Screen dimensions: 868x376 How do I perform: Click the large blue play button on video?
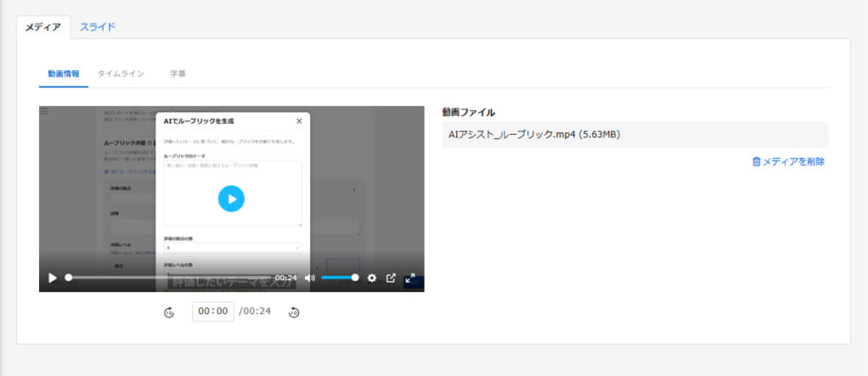[x=231, y=198]
